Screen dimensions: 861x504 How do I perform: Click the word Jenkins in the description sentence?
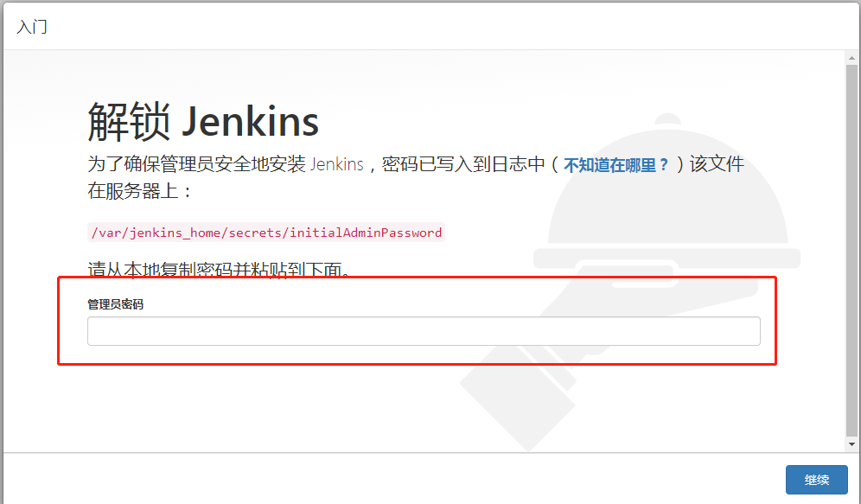(336, 164)
